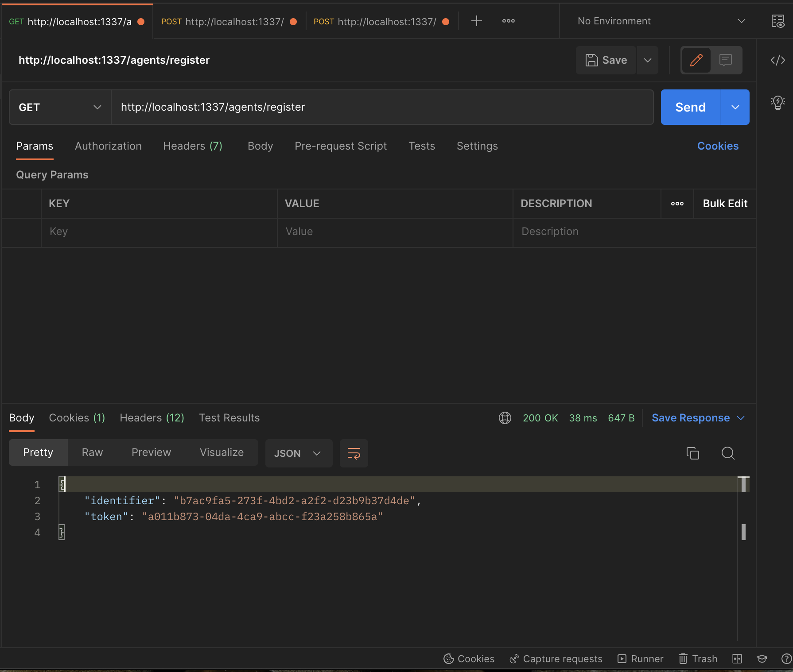Image resolution: width=793 pixels, height=672 pixels.
Task: Select the pencil edit mode button
Action: (x=696, y=60)
